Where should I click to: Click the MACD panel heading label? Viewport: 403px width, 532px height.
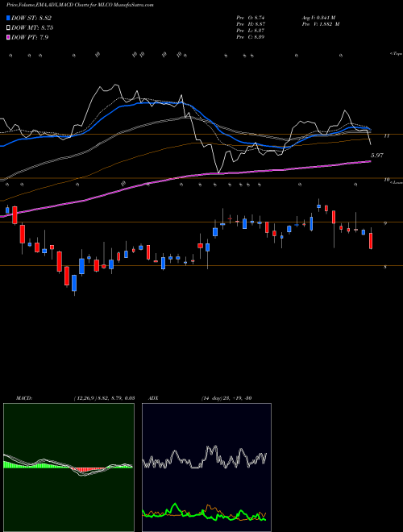[x=24, y=398]
